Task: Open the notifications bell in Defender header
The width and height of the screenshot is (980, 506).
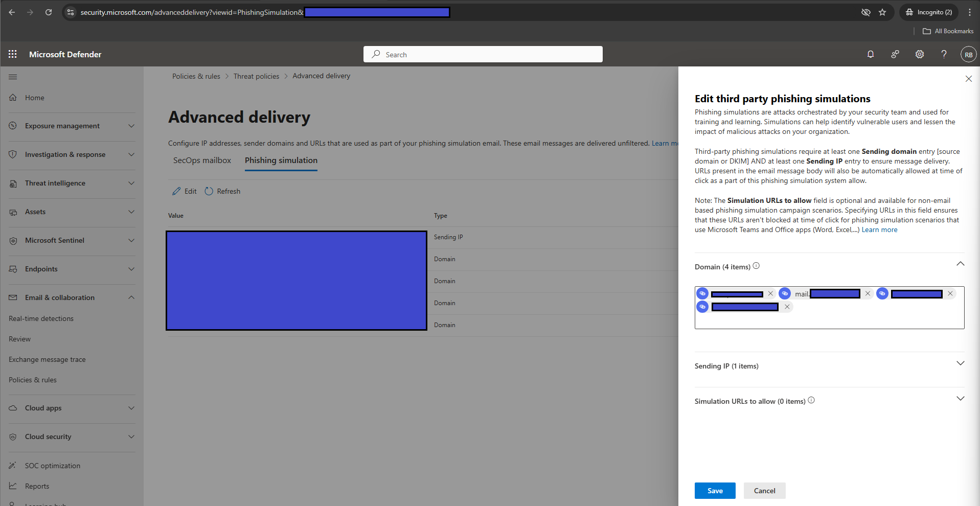Action: [x=871, y=54]
